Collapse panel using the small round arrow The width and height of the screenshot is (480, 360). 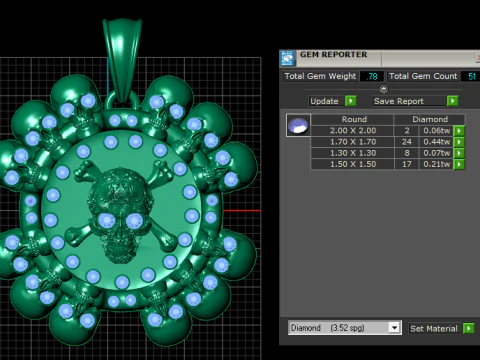[384, 89]
